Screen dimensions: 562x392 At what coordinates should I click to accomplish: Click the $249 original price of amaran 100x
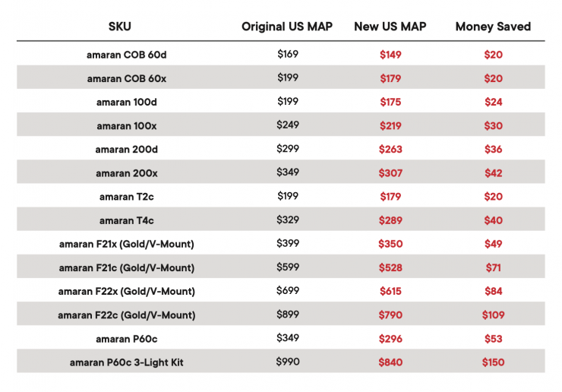pyautogui.click(x=288, y=125)
